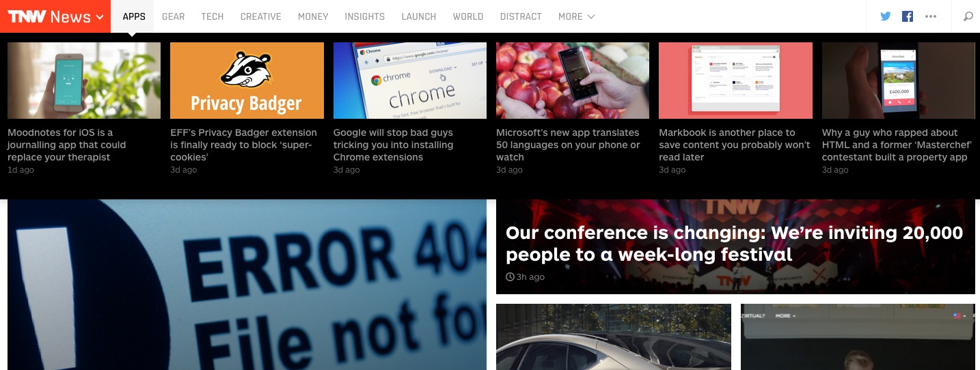Viewport: 980px width, 370px height.
Task: Open the ERROR 404 featured story image
Action: pyautogui.click(x=247, y=285)
